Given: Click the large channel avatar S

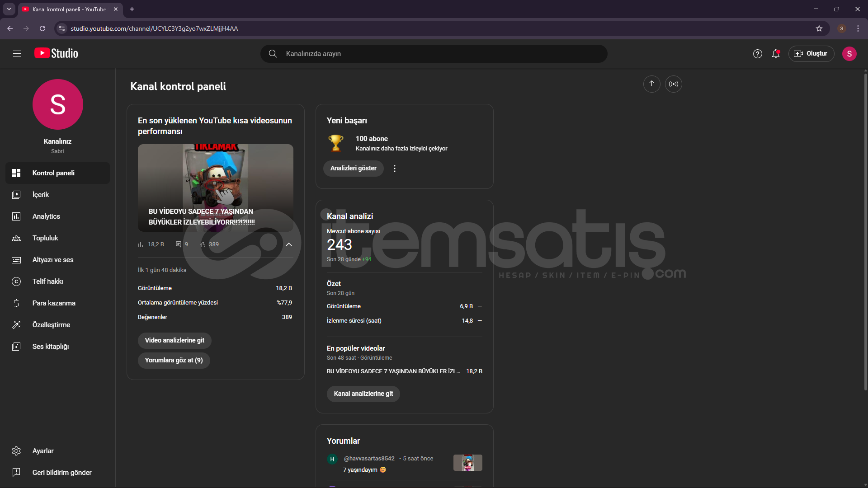Looking at the screenshot, I should (x=57, y=104).
